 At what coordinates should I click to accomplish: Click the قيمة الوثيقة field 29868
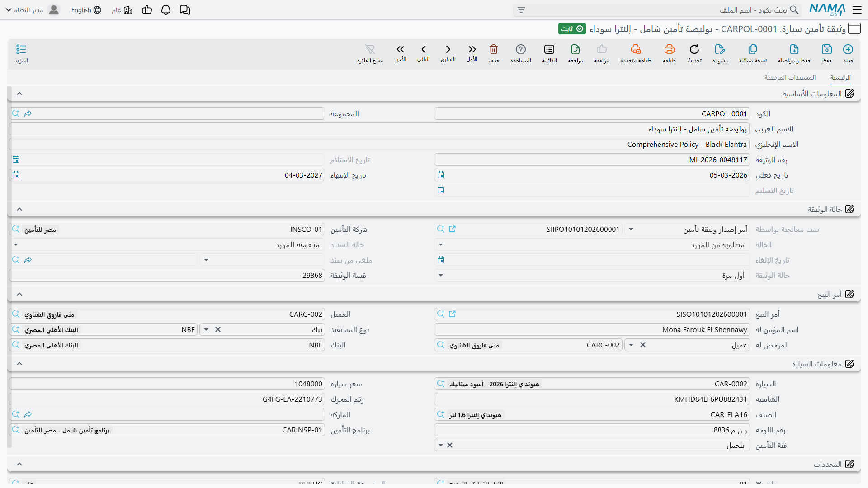[167, 276]
